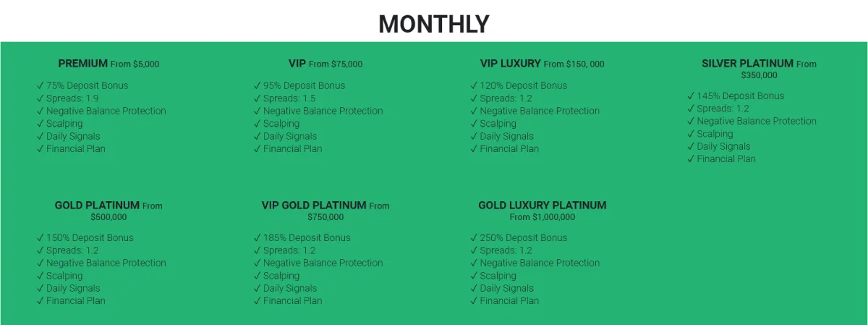Click the 250% Deposit Bonus line
The image size is (868, 325).
click(519, 237)
